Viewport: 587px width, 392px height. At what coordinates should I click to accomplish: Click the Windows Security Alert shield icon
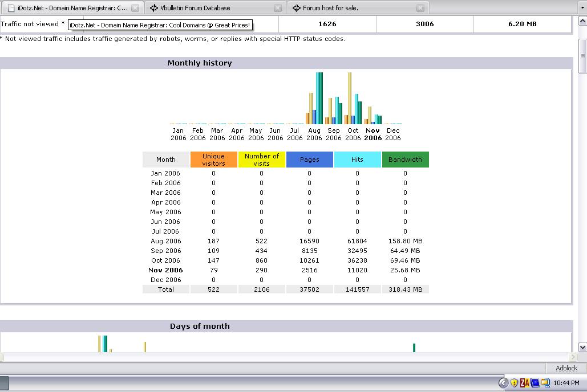tap(514, 383)
